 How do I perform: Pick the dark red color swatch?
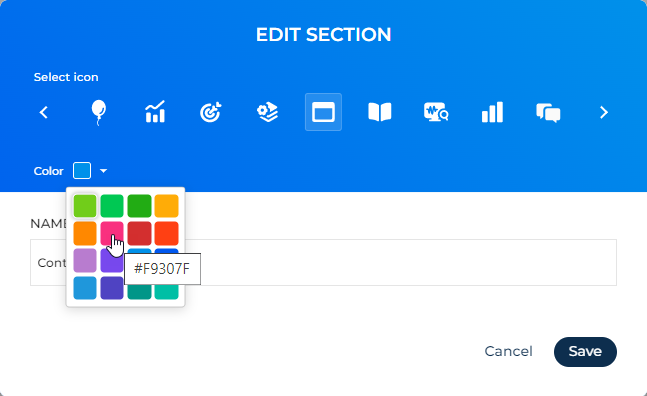click(x=139, y=233)
